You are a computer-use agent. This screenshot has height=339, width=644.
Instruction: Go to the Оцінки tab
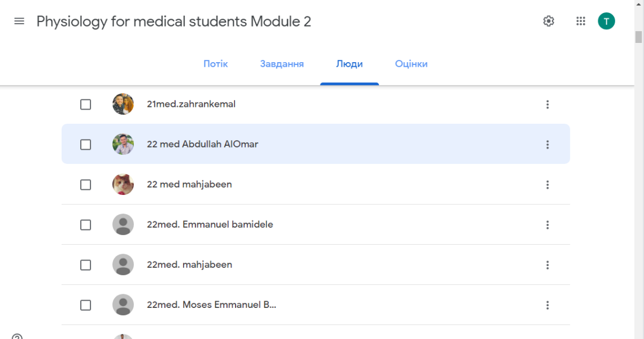(411, 64)
